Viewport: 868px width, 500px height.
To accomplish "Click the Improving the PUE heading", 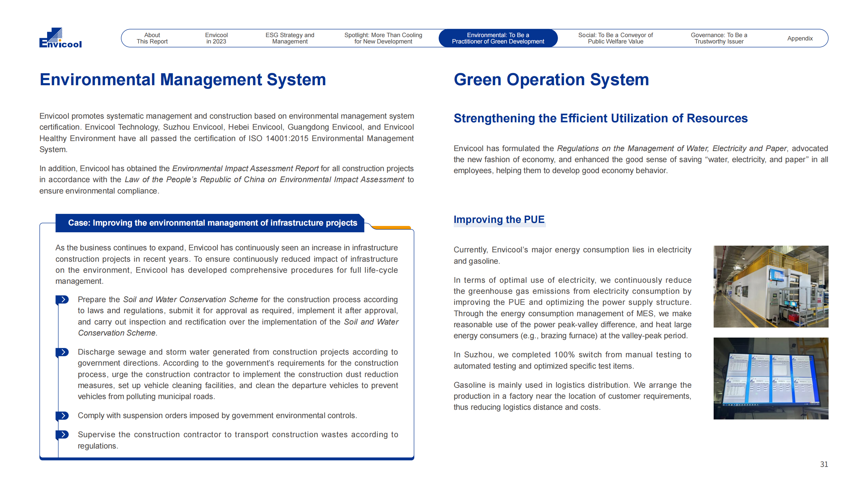I will [x=499, y=220].
